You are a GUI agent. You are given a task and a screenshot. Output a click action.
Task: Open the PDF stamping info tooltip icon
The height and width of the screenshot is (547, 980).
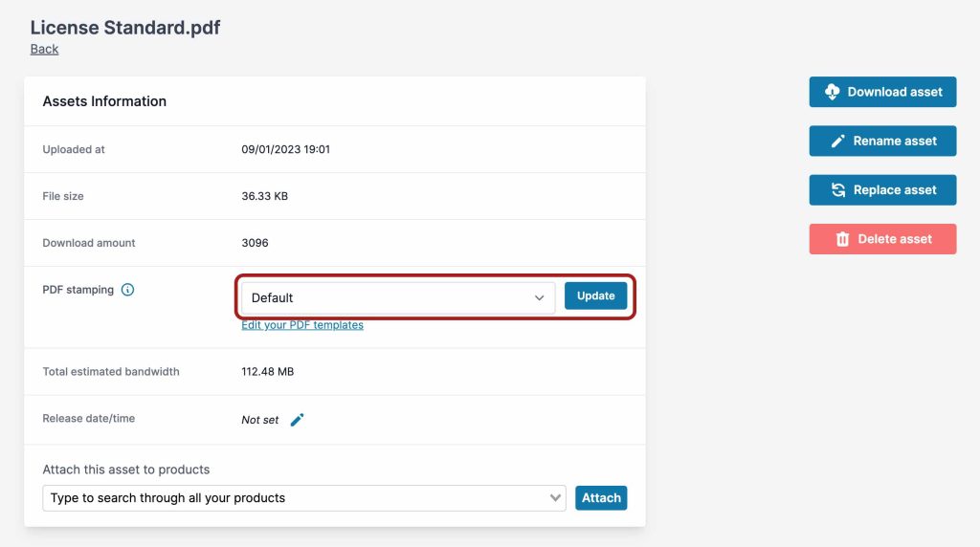click(127, 290)
